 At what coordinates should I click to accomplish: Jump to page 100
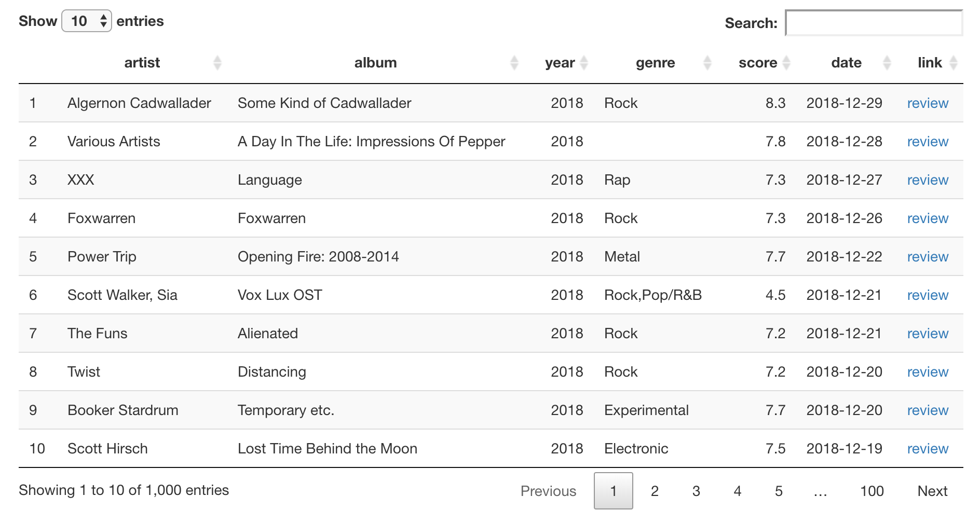(x=872, y=491)
